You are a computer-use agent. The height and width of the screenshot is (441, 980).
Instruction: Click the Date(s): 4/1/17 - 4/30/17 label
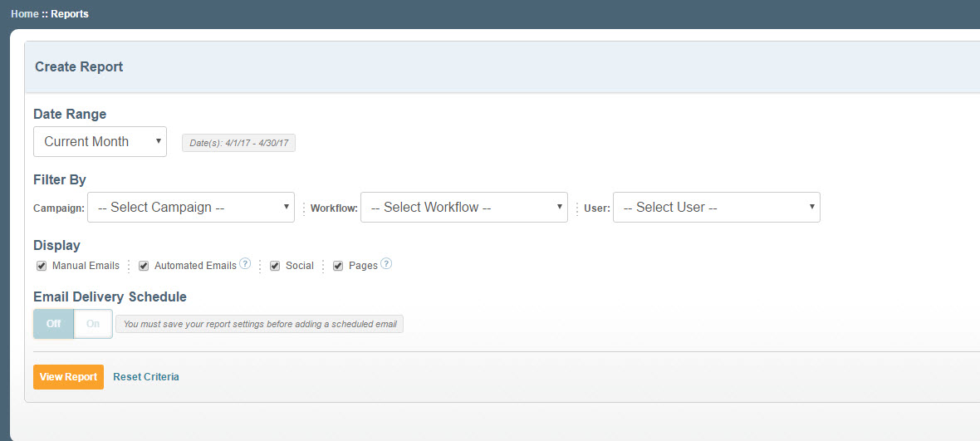(x=238, y=143)
